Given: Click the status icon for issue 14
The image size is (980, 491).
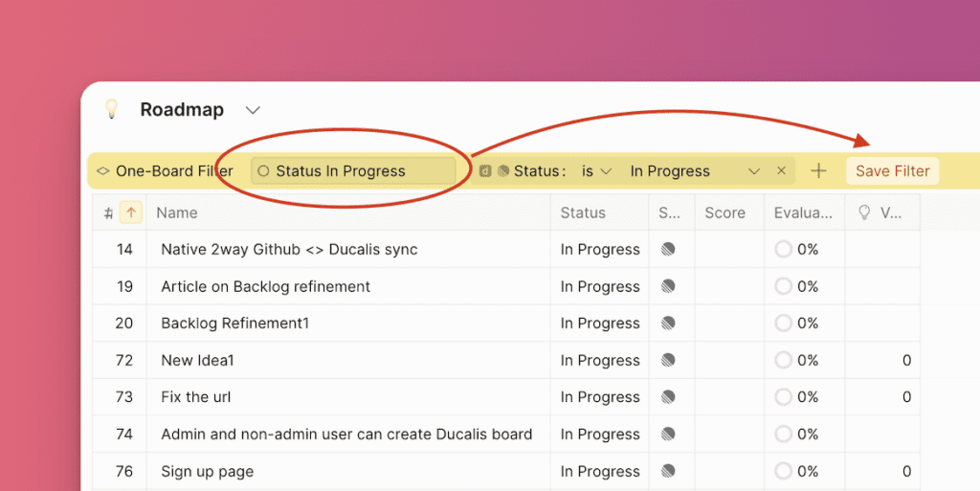Looking at the screenshot, I should [x=668, y=249].
